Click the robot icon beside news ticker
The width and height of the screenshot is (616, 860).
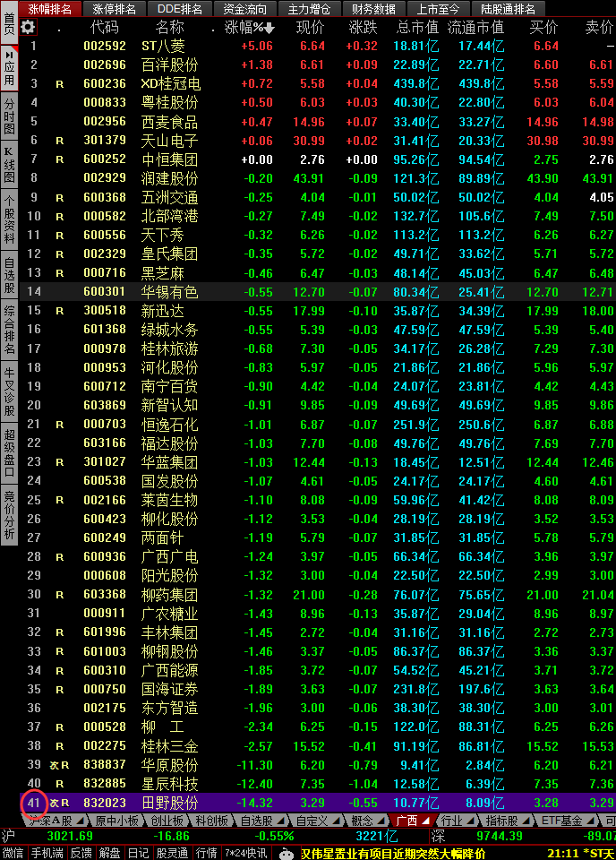click(287, 854)
